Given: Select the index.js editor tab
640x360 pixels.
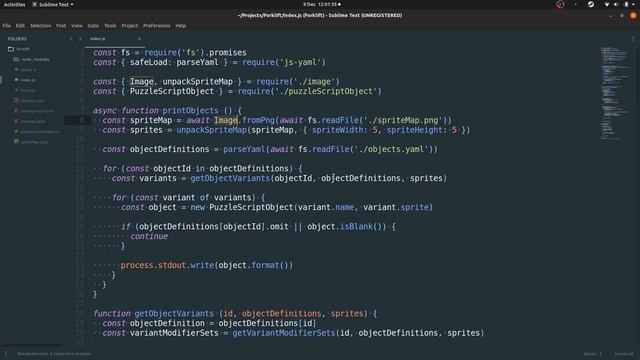Looking at the screenshot, I should (x=114, y=39).
